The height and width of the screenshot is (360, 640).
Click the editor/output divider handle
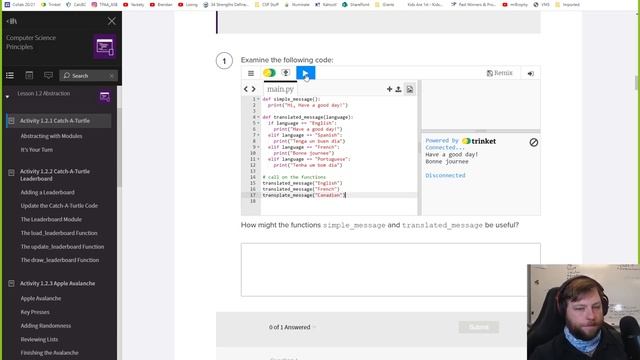coord(419,148)
